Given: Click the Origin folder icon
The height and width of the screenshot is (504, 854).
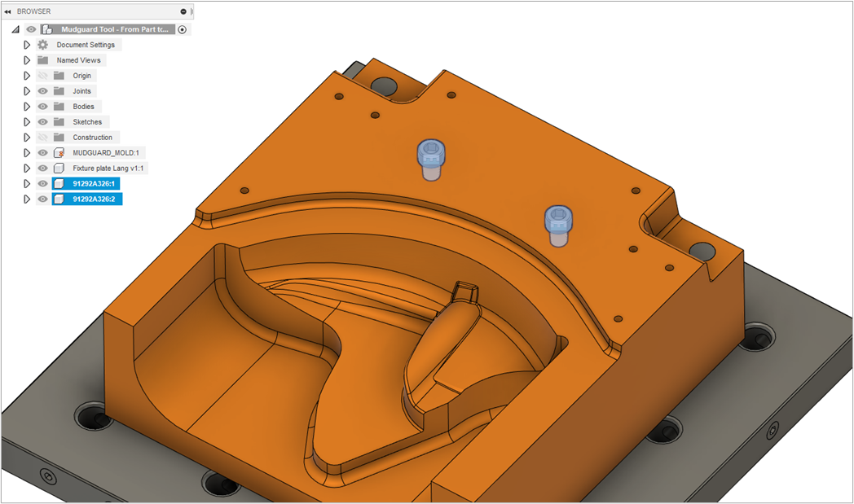Looking at the screenshot, I should click(x=59, y=76).
